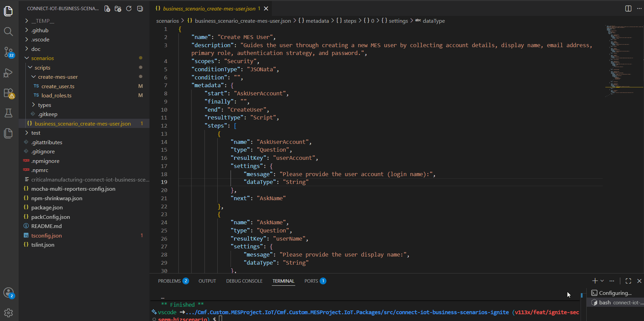Split the editor to the right

click(x=628, y=8)
